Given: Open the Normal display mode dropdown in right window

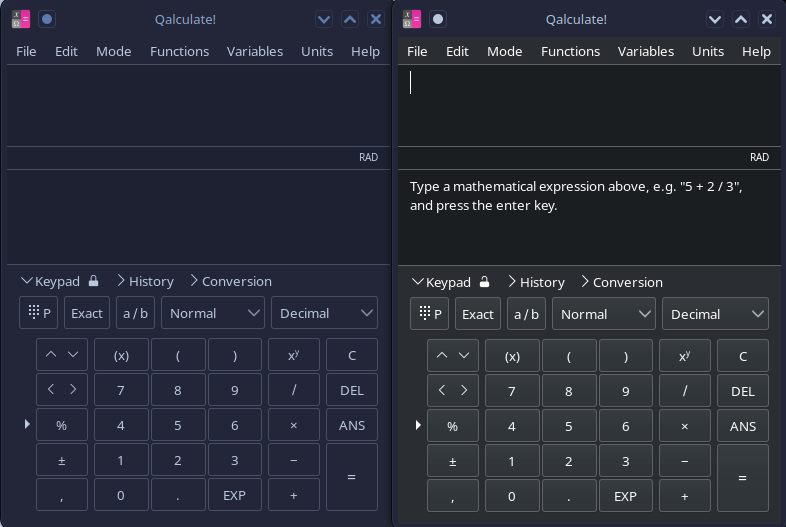Looking at the screenshot, I should tap(604, 314).
